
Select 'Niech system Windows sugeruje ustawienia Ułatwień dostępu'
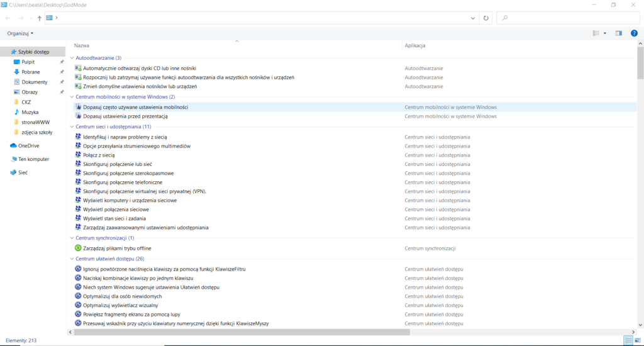coord(151,287)
